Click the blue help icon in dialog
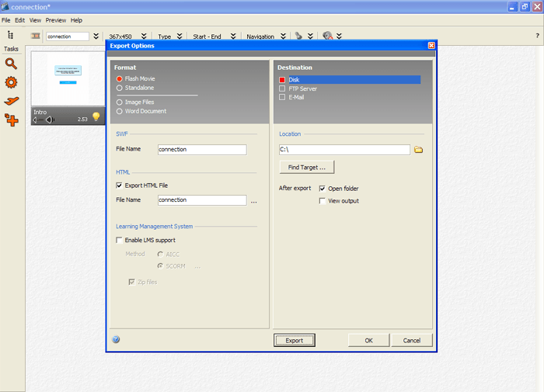 point(117,339)
